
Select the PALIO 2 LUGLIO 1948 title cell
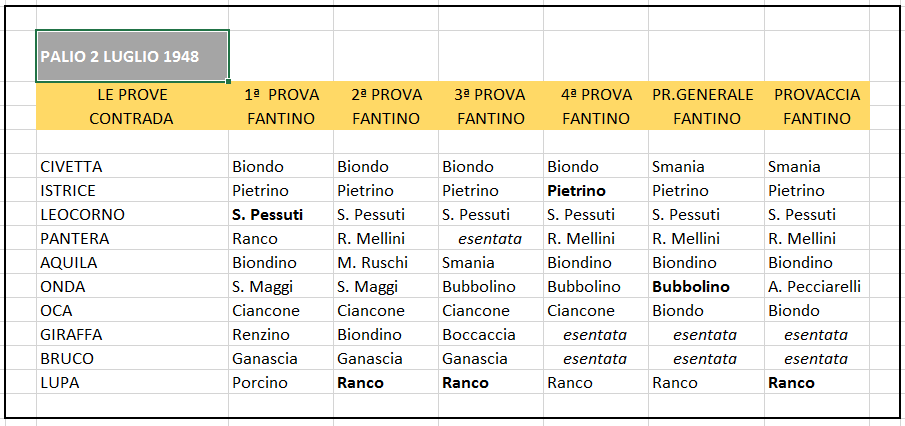click(x=131, y=56)
